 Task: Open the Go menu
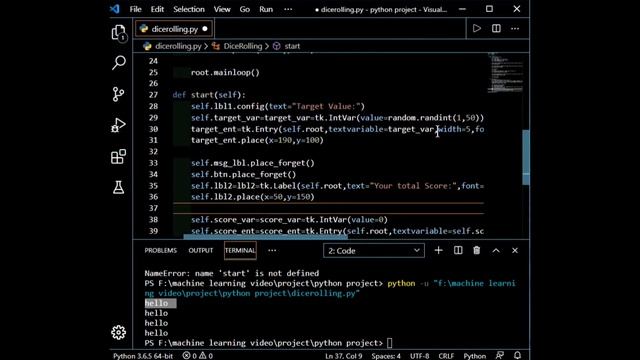point(244,9)
